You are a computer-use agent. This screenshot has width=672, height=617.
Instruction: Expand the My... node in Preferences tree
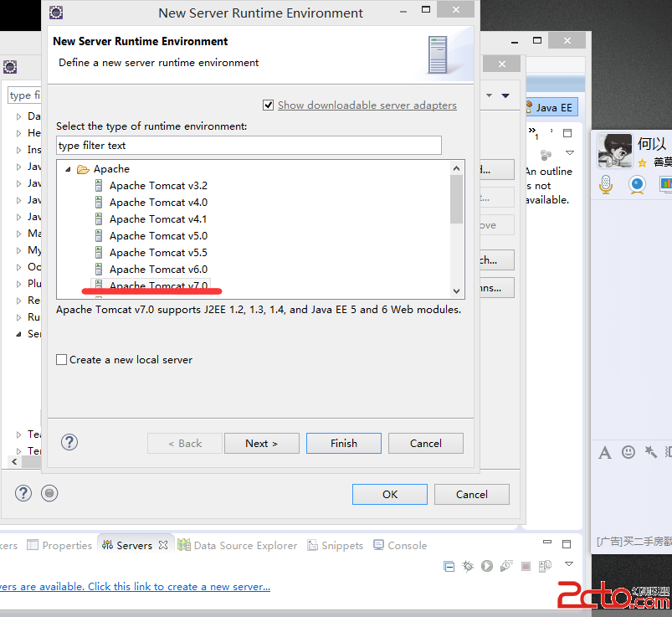18,250
